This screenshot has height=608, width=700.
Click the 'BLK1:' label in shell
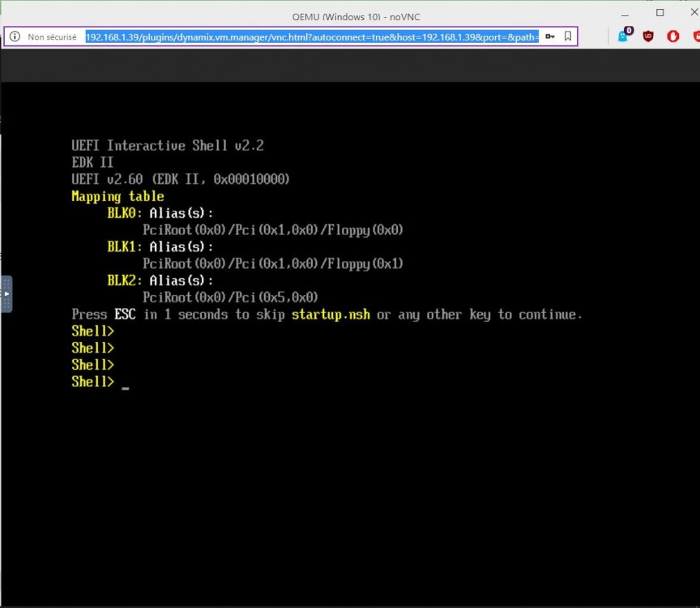point(125,246)
